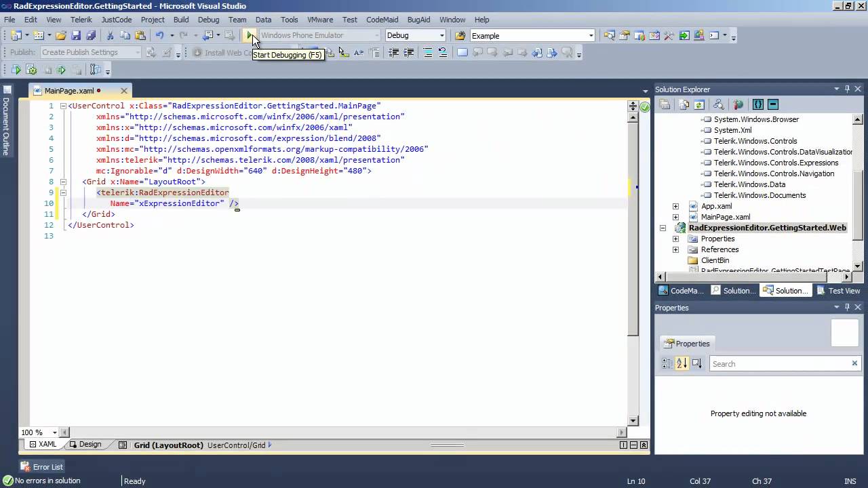Open the Build menu
The height and width of the screenshot is (488, 868).
(x=180, y=20)
